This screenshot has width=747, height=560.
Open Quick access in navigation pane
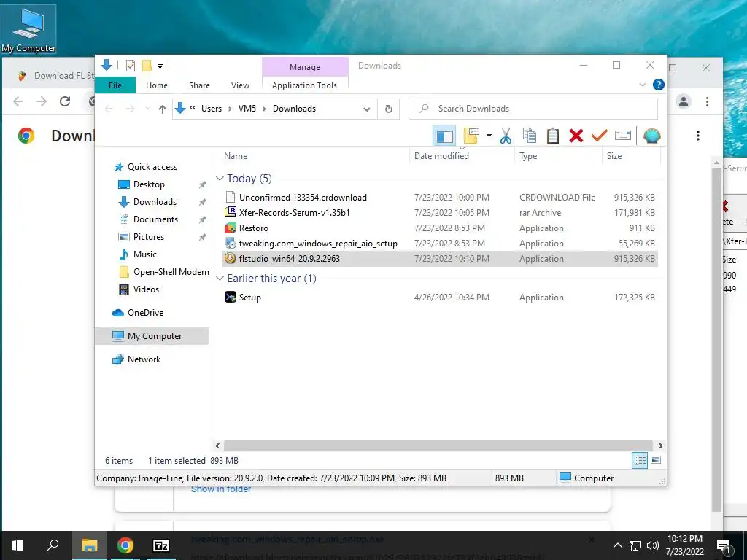[152, 167]
